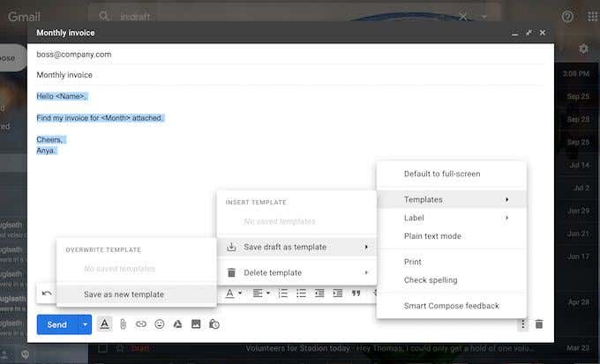Image resolution: width=600 pixels, height=364 pixels.
Task: Open the text color picker
Action: pos(233,293)
